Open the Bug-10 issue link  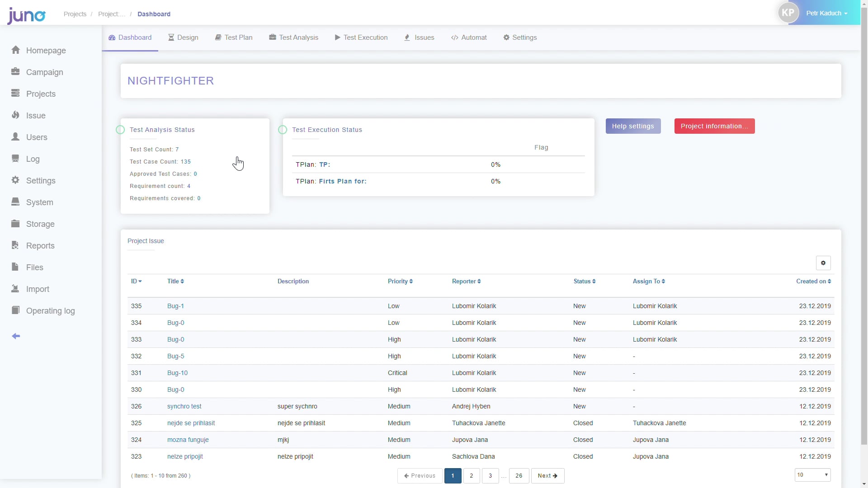pyautogui.click(x=177, y=373)
